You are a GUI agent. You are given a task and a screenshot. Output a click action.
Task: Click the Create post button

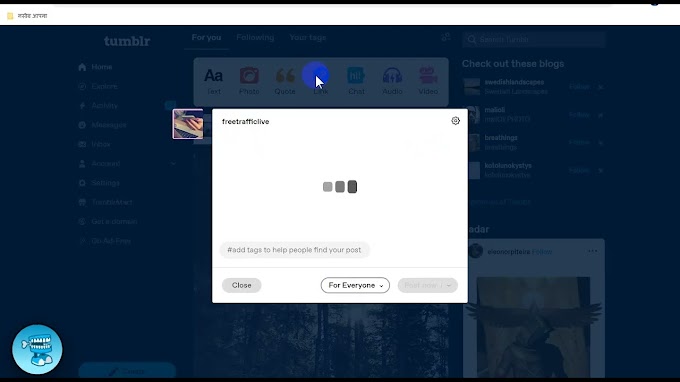[127, 371]
